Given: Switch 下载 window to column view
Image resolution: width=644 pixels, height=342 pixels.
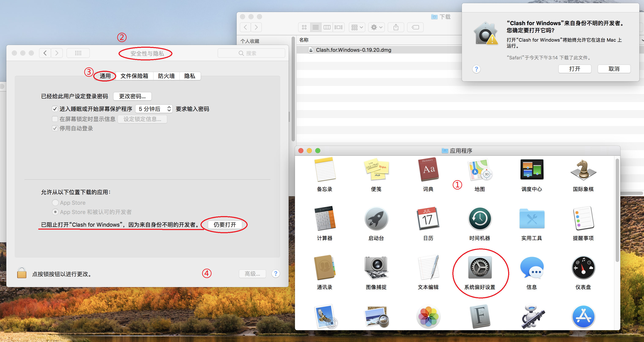Looking at the screenshot, I should pos(327,27).
